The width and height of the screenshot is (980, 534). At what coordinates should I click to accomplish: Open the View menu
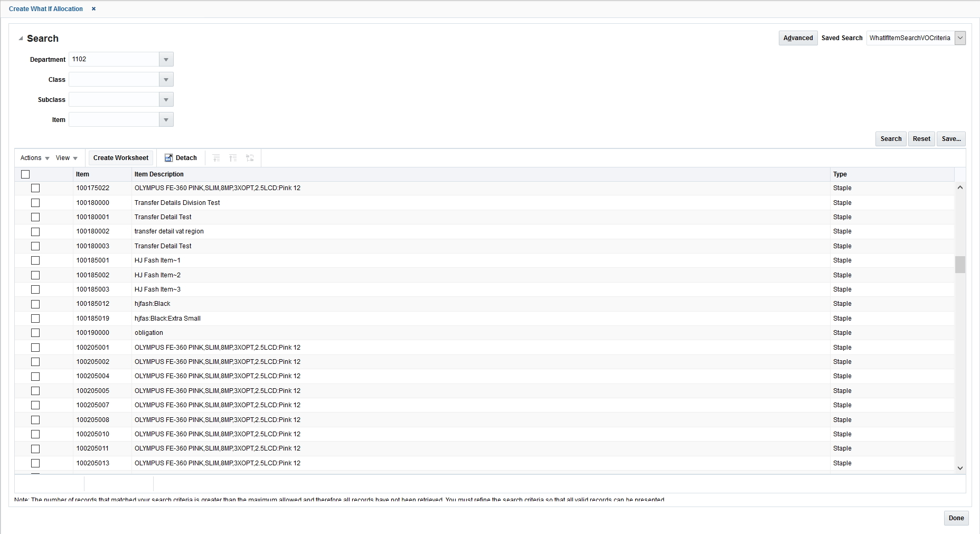67,158
